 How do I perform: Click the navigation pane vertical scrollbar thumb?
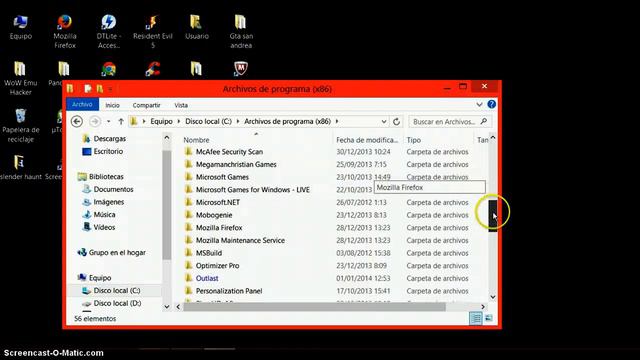point(167,205)
